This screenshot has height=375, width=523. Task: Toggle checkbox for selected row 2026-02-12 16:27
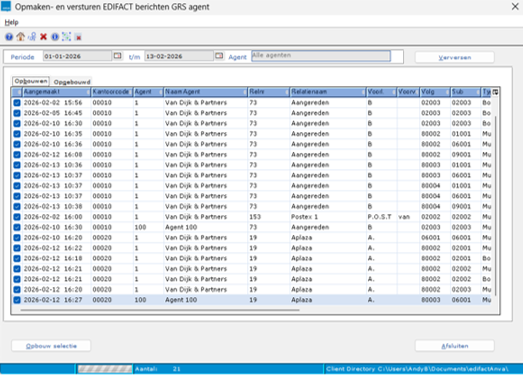pyautogui.click(x=17, y=300)
